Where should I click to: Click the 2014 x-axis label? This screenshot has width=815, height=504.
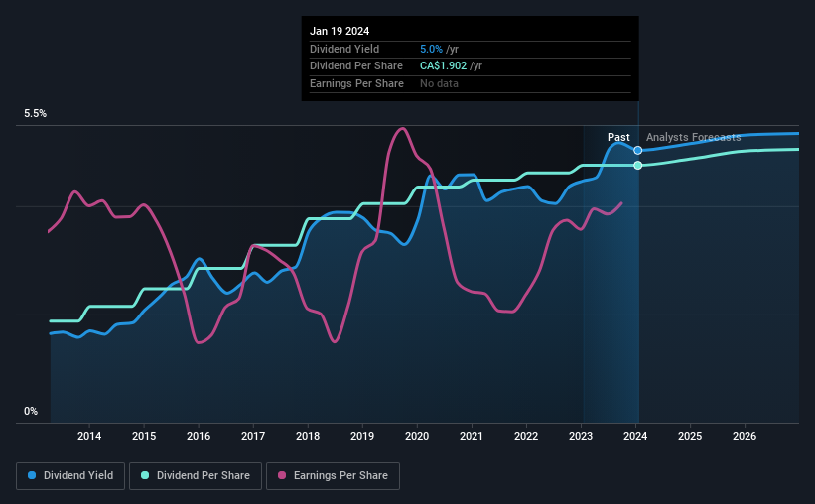pos(89,436)
